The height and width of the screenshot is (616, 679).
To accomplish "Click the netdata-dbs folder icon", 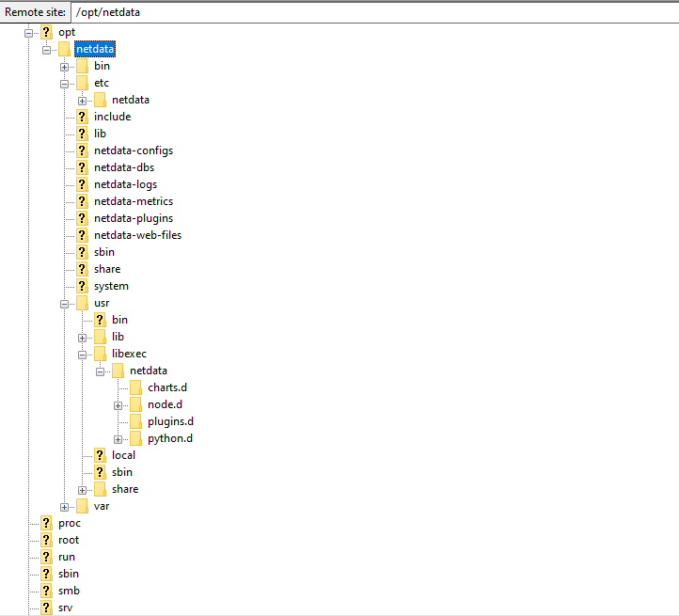I will (x=82, y=167).
